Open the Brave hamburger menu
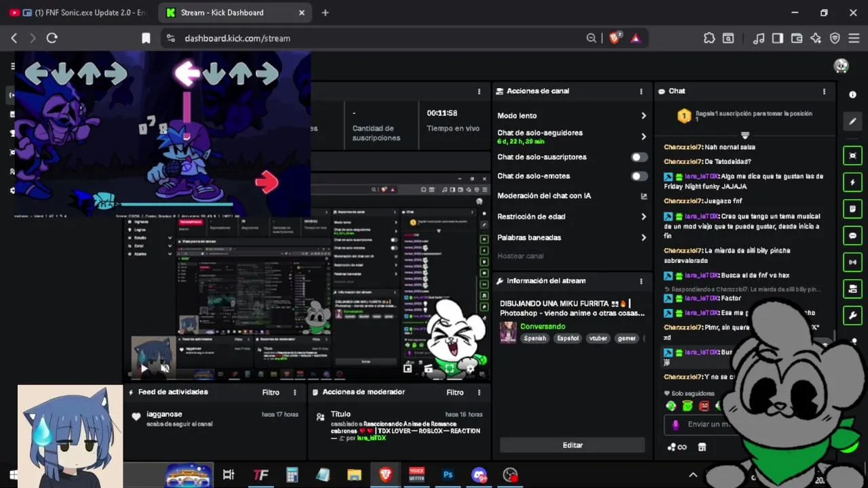The width and height of the screenshot is (868, 488). point(854,39)
